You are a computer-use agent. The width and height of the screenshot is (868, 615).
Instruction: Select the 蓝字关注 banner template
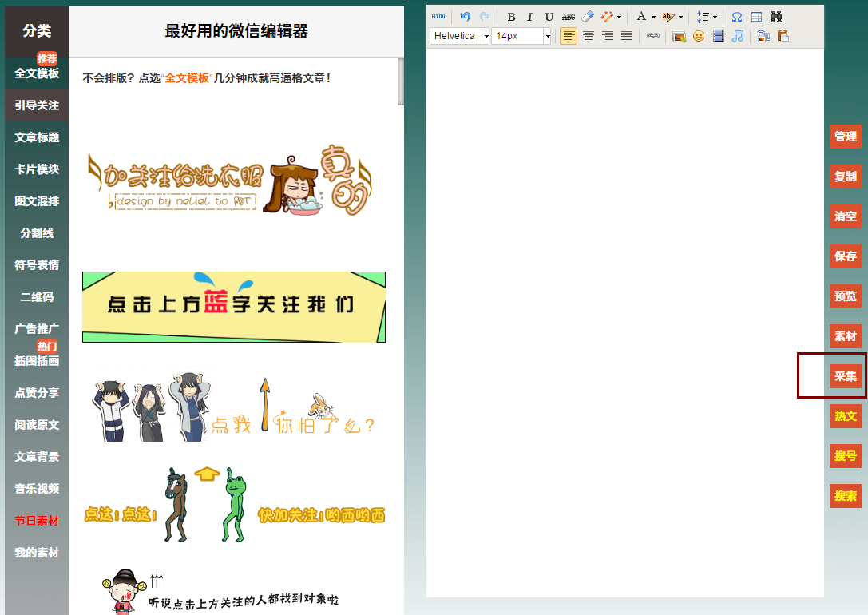coord(233,307)
